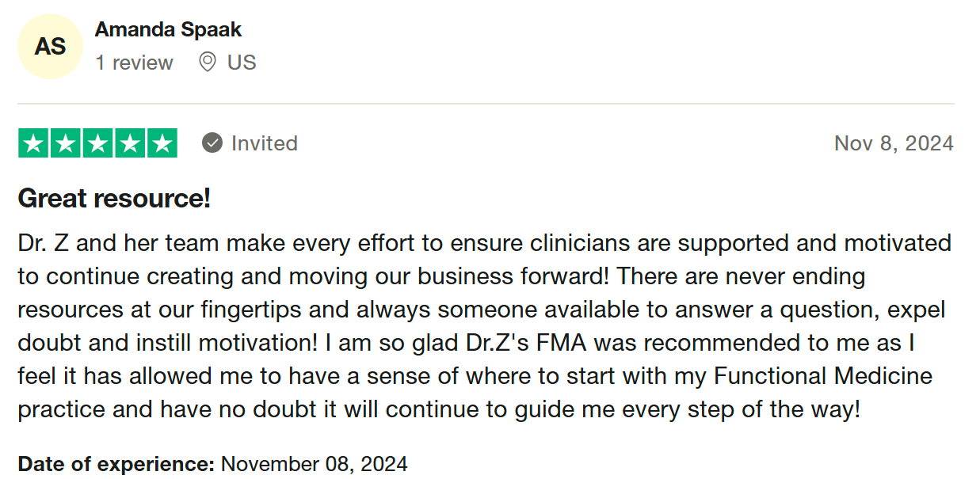
Task: Click the words 'Functional Medicine' in review
Action: pyautogui.click(x=823, y=376)
